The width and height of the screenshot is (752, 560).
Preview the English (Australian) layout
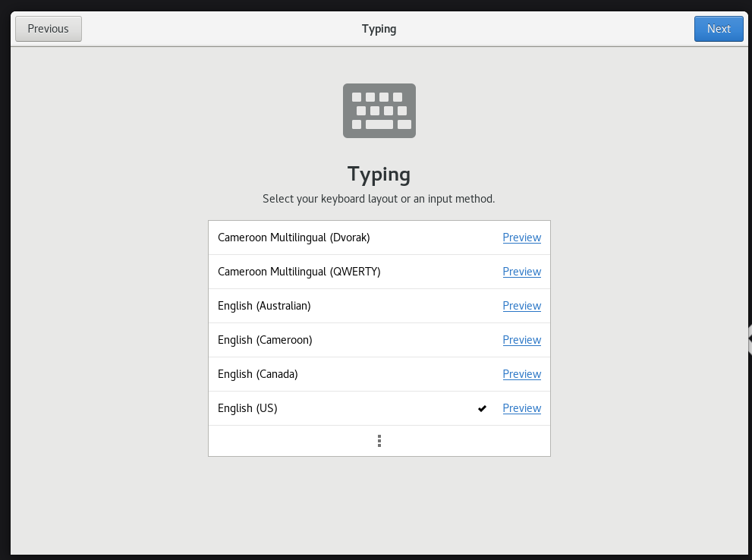pyautogui.click(x=521, y=306)
